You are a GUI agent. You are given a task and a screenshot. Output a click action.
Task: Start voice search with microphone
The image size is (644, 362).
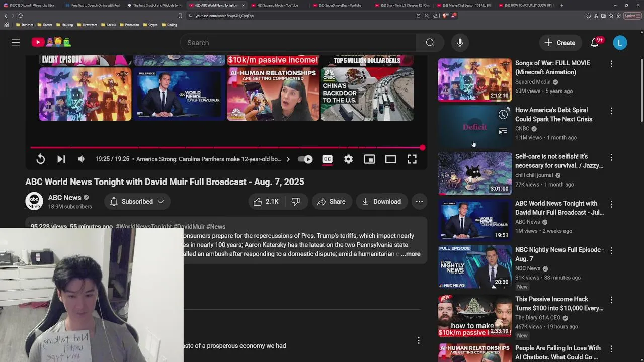pyautogui.click(x=460, y=43)
